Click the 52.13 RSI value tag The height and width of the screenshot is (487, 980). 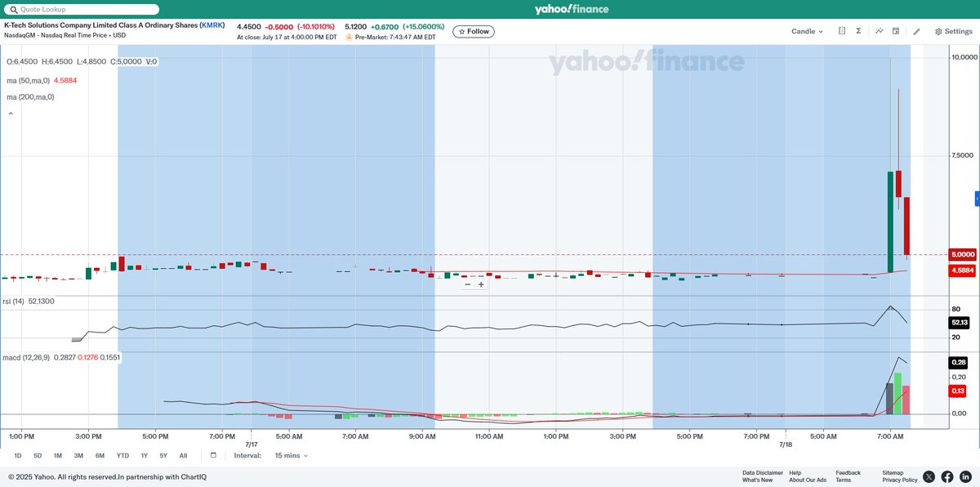[960, 323]
